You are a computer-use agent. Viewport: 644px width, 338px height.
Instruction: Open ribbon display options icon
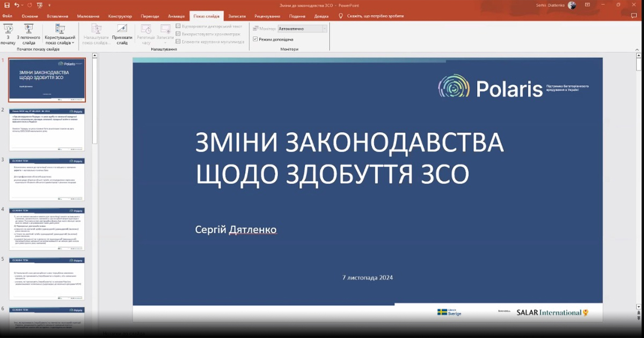pyautogui.click(x=587, y=5)
